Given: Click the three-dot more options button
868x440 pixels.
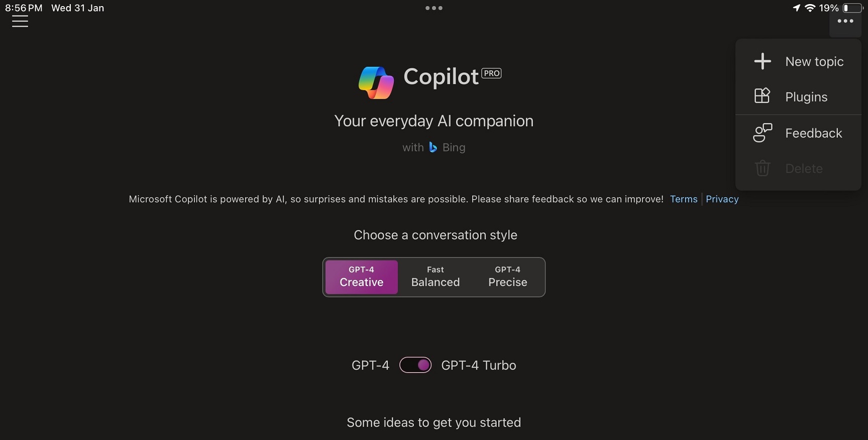Looking at the screenshot, I should (x=845, y=21).
